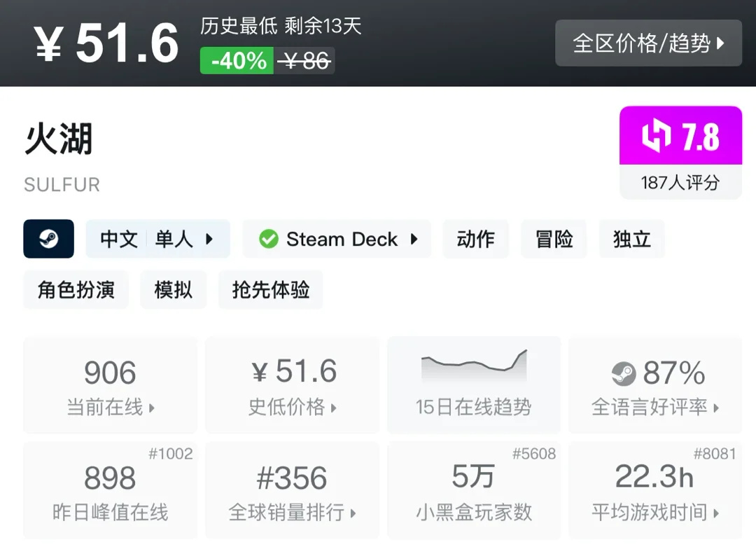The width and height of the screenshot is (756, 554).
Task: Open 全球销量排行 ranking
Action: click(x=293, y=490)
